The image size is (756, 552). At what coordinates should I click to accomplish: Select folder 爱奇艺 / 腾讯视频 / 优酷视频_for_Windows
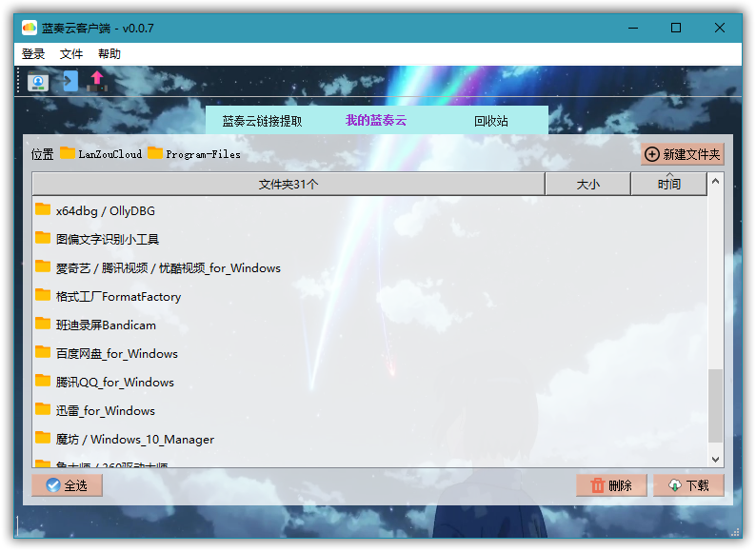click(x=369, y=267)
